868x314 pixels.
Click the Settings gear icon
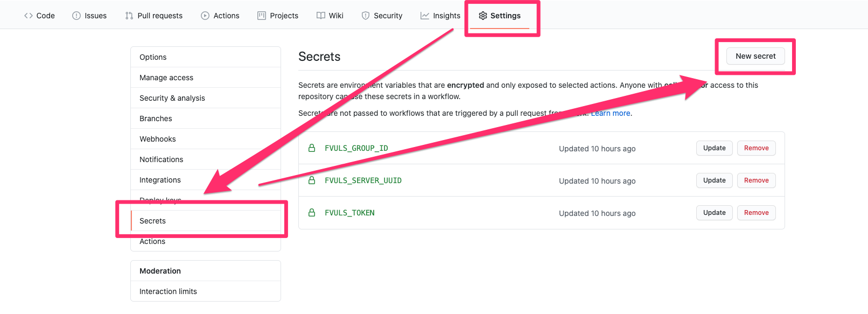[x=482, y=16]
